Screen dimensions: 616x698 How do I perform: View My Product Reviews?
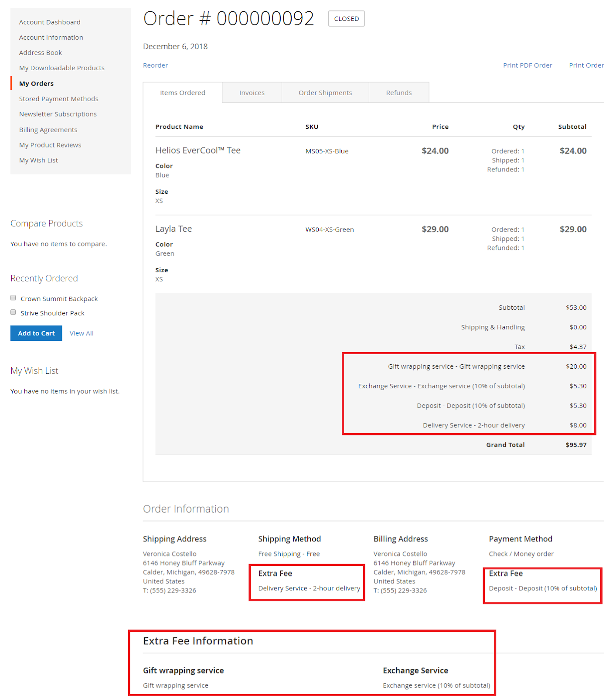(50, 145)
